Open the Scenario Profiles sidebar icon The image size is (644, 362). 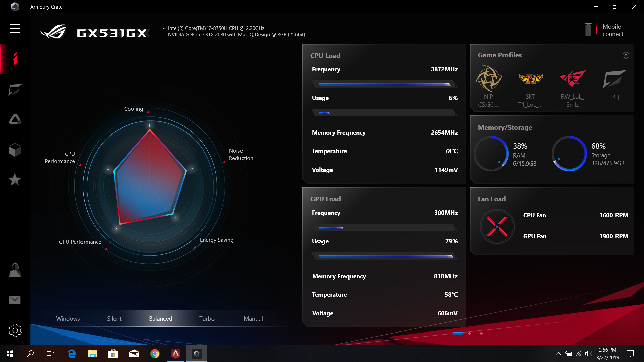pyautogui.click(x=15, y=89)
